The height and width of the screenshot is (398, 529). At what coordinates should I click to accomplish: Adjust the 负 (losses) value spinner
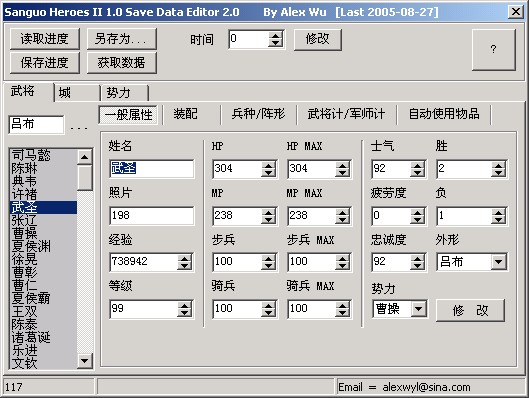click(x=499, y=216)
